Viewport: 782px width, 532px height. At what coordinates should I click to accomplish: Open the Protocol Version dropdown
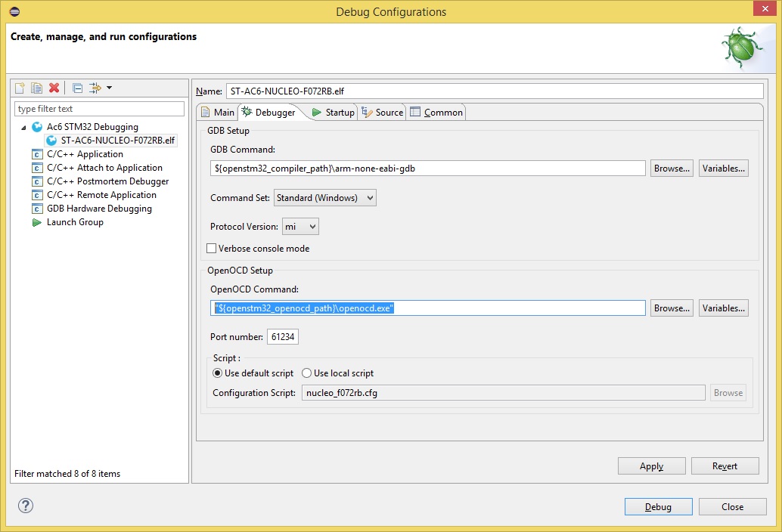[300, 227]
